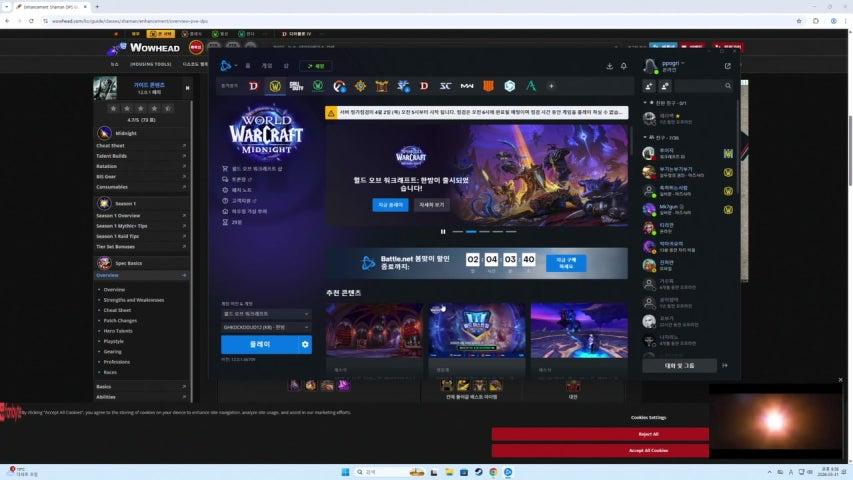Screen dimensions: 853x480
Task: Open Cheat Sheet in Wowhead sidebar
Action: (110, 146)
